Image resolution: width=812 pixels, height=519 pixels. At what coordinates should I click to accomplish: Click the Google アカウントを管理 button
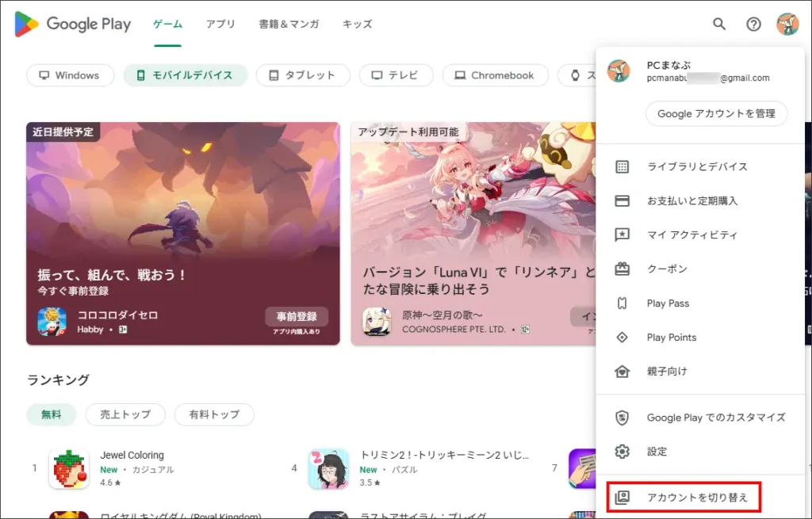coord(716,113)
